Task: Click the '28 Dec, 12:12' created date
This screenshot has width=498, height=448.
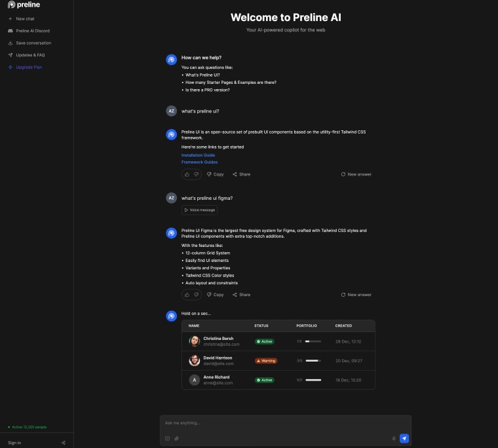Action: coord(348,342)
